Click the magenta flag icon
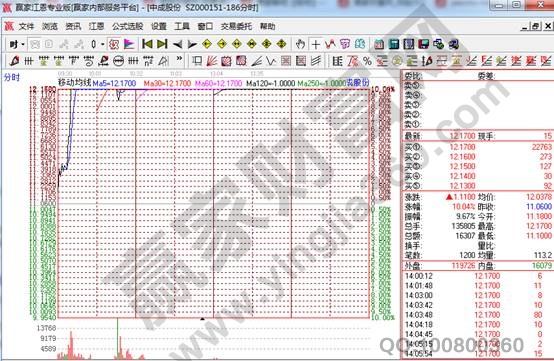 click(x=129, y=44)
